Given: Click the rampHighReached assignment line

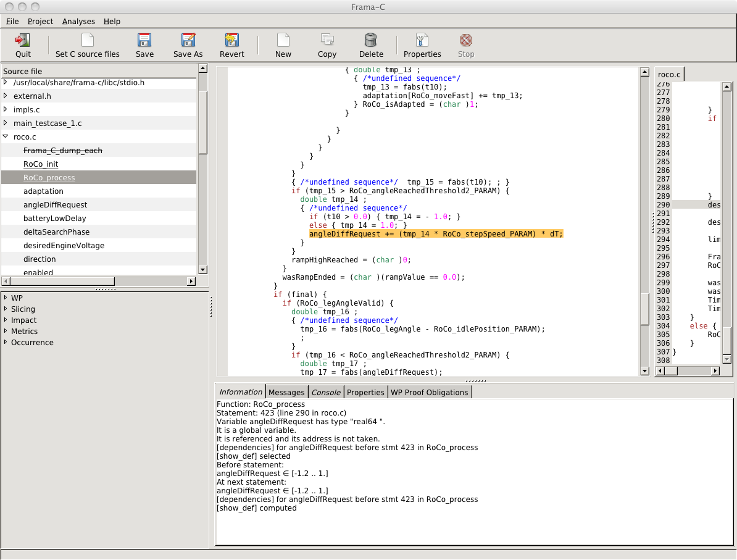Looking at the screenshot, I should [x=351, y=260].
